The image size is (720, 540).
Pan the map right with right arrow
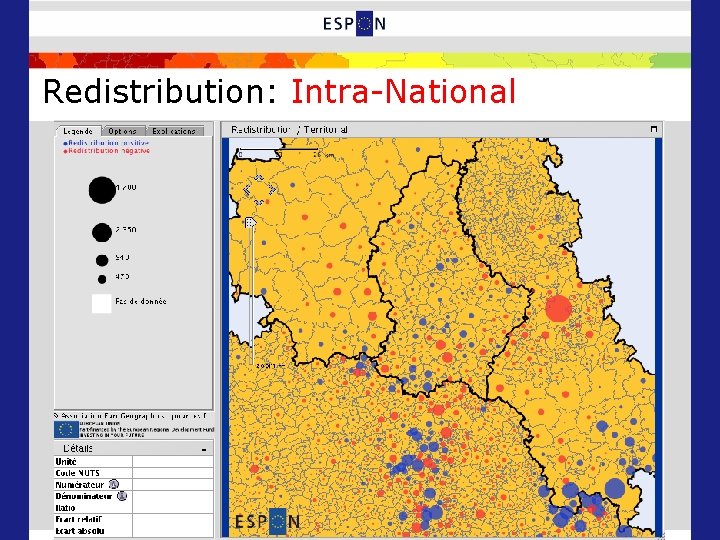tap(272, 190)
